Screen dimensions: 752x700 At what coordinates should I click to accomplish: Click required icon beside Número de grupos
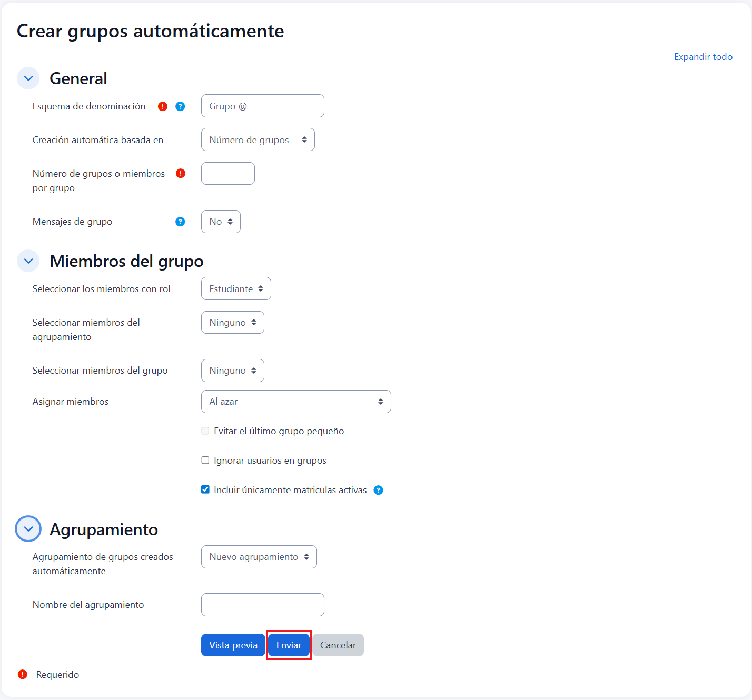(x=181, y=173)
